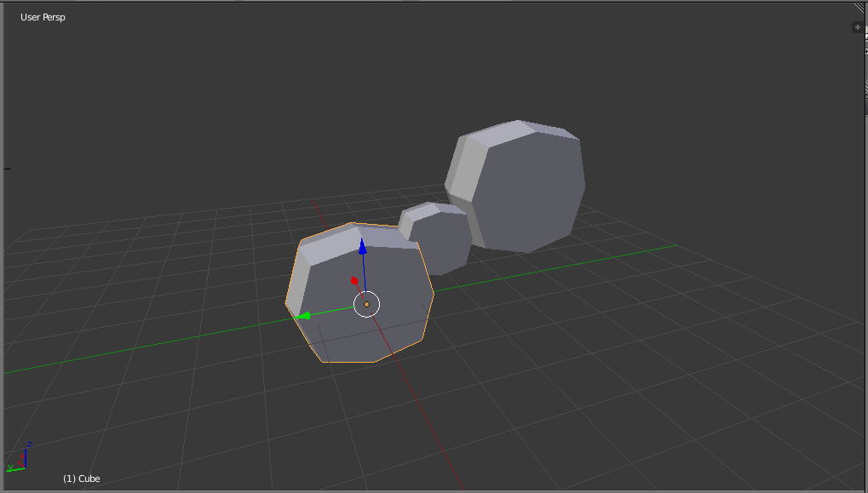Grab the blue Z-axis manipulator arrow

(363, 246)
